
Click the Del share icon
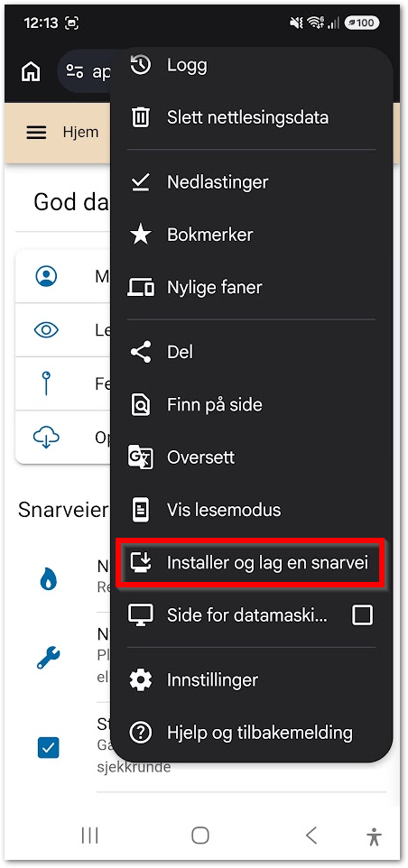tap(141, 352)
